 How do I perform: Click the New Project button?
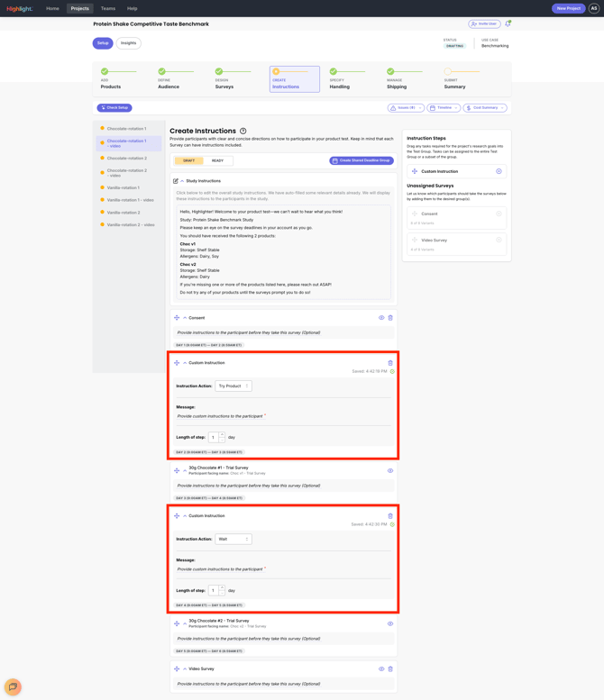click(568, 8)
